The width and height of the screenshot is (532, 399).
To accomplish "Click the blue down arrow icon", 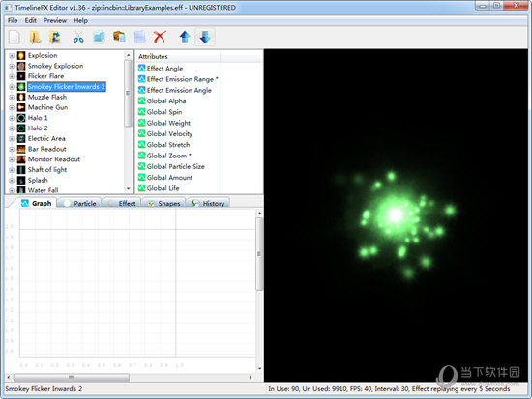I will (205, 37).
